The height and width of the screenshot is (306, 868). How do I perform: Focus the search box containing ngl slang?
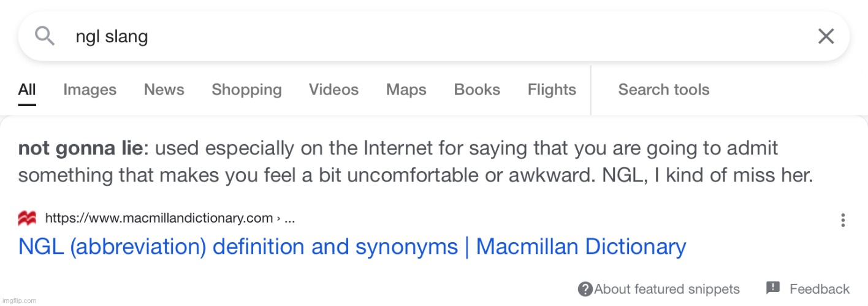433,36
